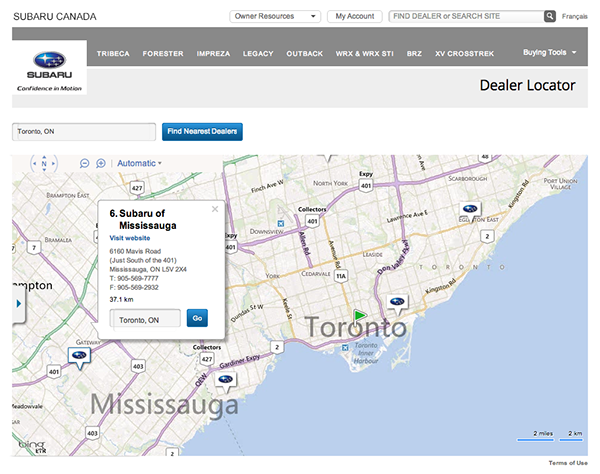Expand the side panel arrow on map
600x474 pixels.
19,304
